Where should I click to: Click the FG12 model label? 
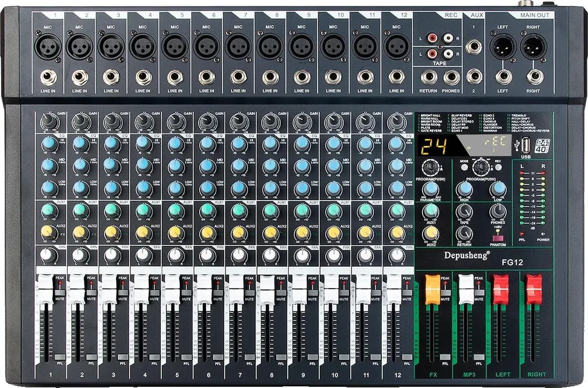pyautogui.click(x=512, y=262)
